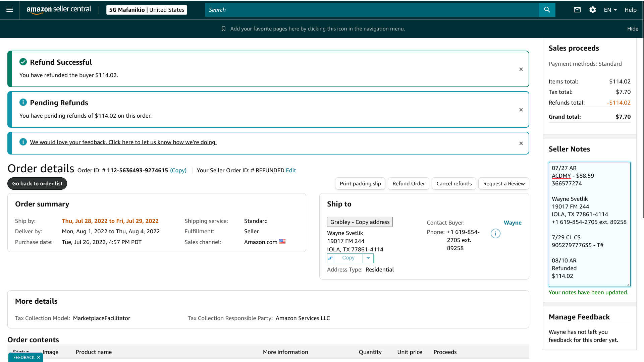Click the Items total value $114.02

620,81
